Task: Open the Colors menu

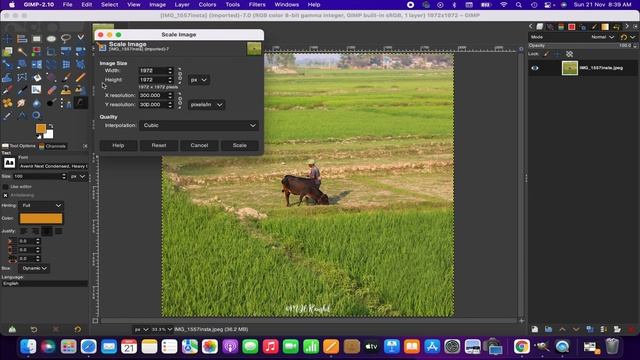Action: (207, 4)
